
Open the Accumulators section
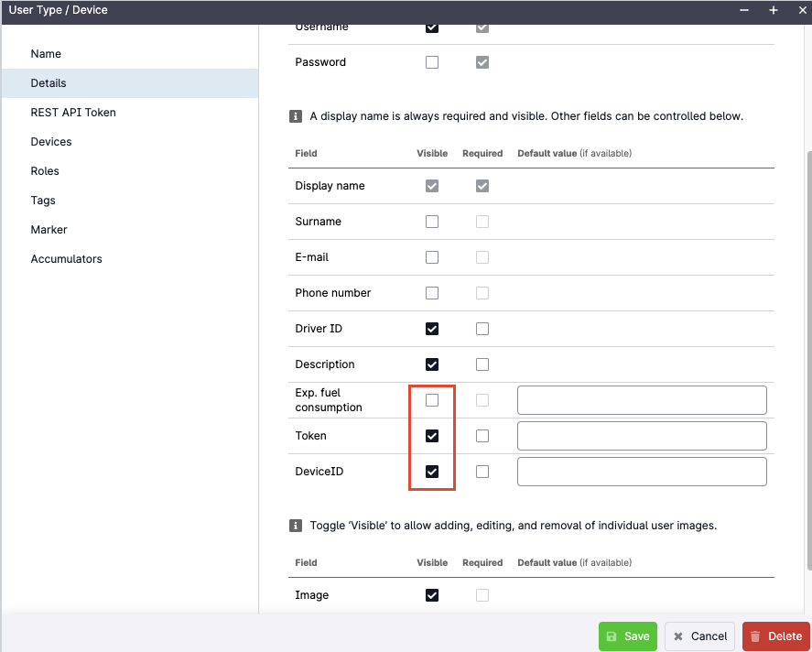66,258
